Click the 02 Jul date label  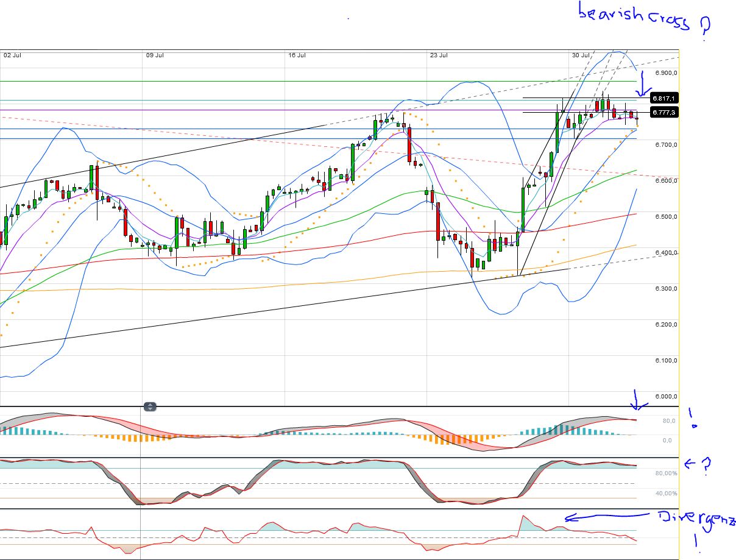13,55
